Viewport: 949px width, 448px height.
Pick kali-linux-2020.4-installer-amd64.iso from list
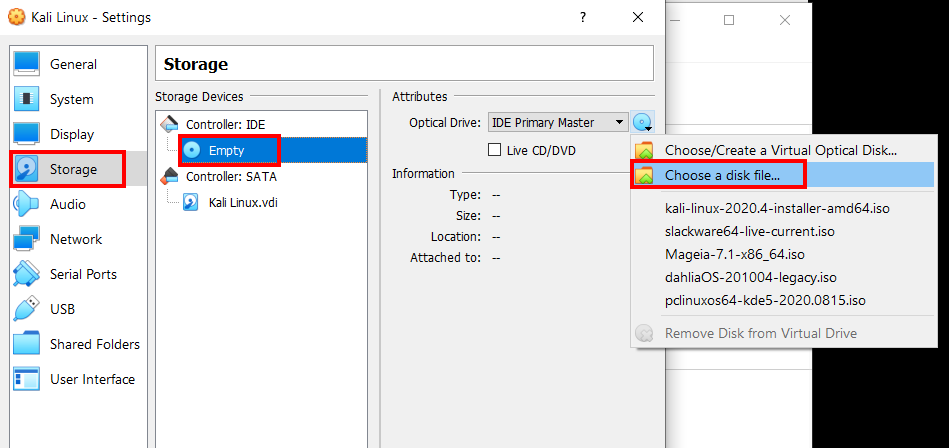click(777, 208)
